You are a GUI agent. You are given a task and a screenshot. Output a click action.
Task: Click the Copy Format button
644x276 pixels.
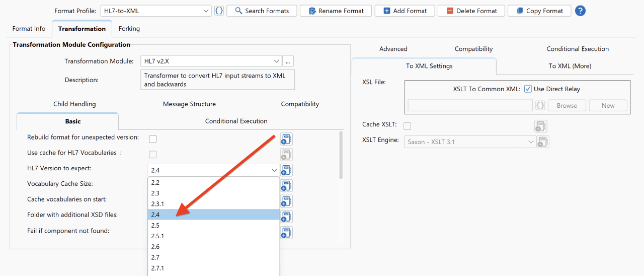(x=539, y=11)
